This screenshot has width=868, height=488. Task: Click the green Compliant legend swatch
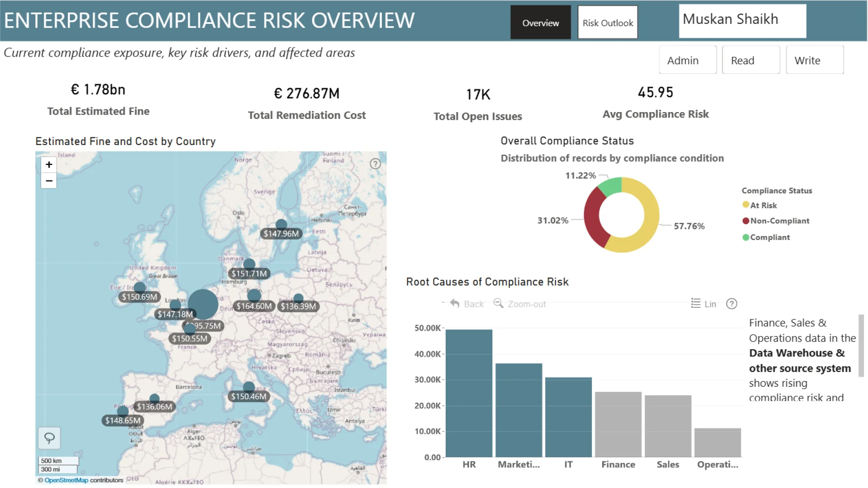tap(746, 237)
